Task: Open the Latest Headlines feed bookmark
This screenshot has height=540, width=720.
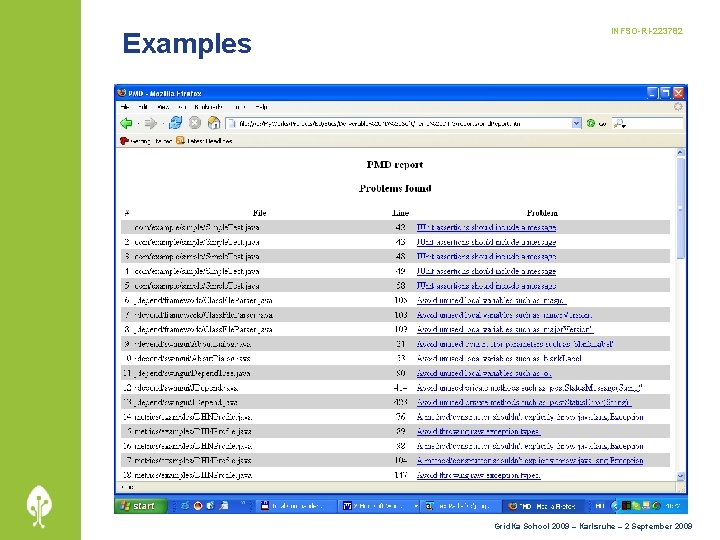Action: [x=204, y=141]
